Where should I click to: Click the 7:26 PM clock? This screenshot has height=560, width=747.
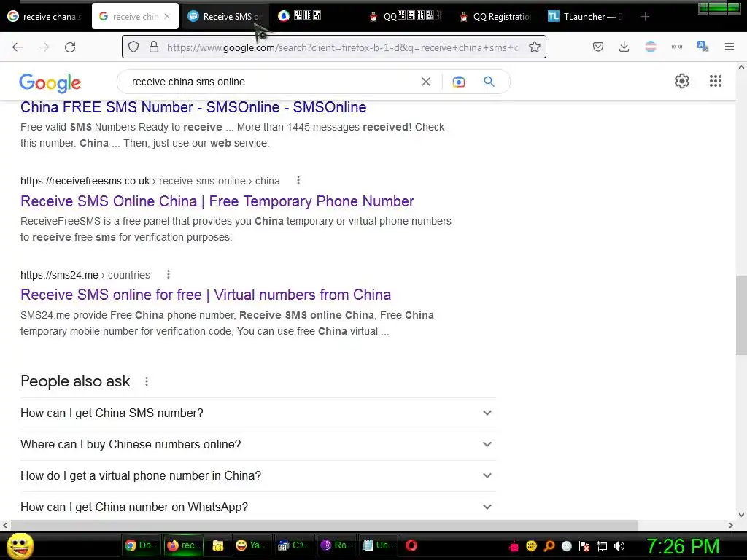pos(683,546)
